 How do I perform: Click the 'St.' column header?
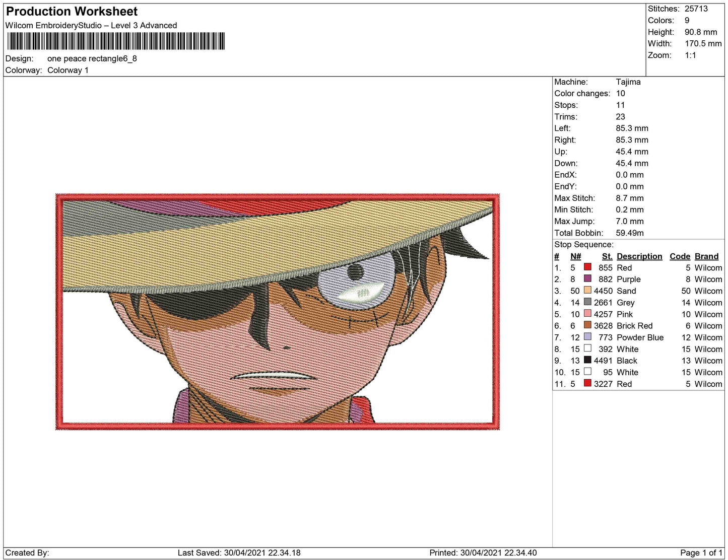tap(607, 256)
